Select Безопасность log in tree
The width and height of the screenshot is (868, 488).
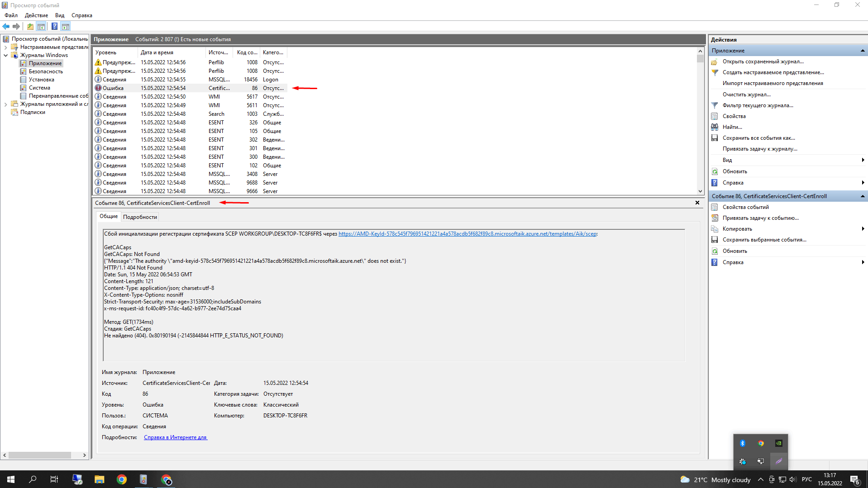click(x=46, y=71)
